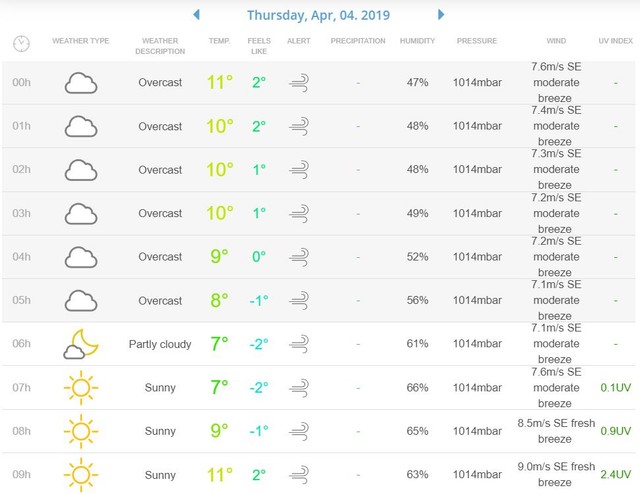Image resolution: width=640 pixels, height=494 pixels.
Task: Go to previous day arrow
Action: click(x=197, y=15)
